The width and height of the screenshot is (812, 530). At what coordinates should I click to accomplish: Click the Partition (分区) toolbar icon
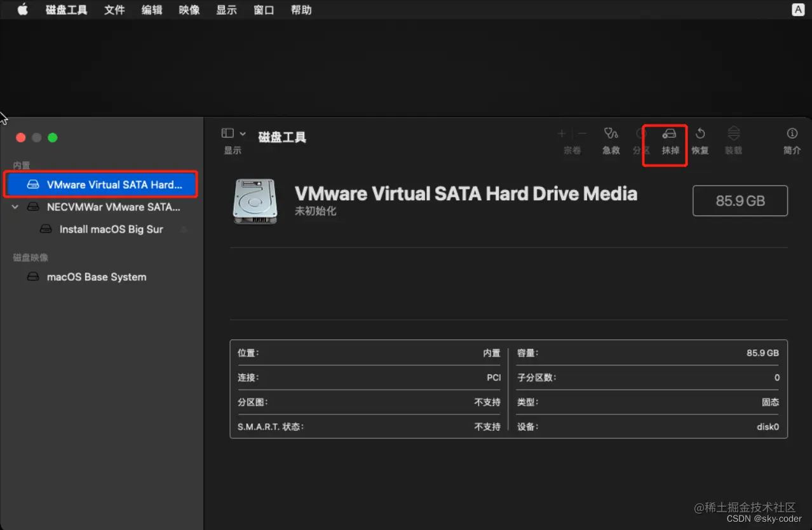[x=641, y=133]
